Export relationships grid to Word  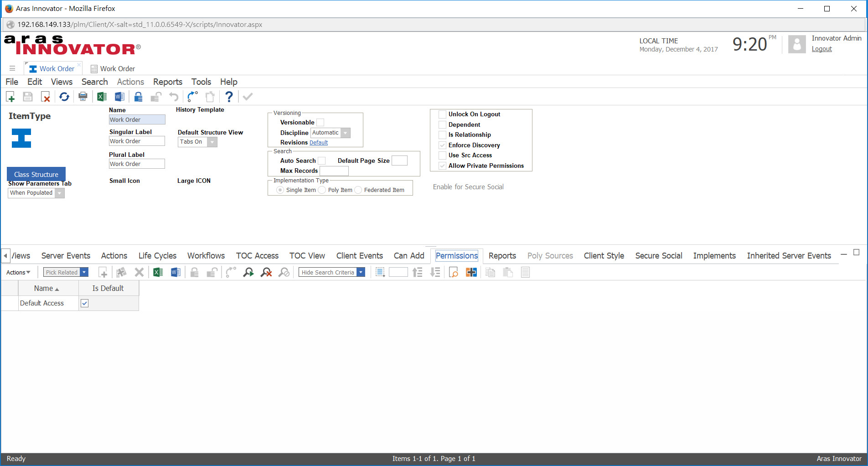[x=176, y=273]
